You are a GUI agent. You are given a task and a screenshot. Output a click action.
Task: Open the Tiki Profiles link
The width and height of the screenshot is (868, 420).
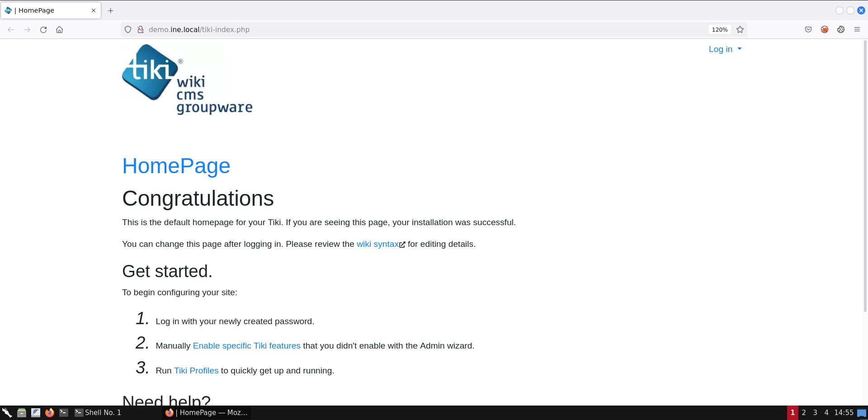[196, 371]
